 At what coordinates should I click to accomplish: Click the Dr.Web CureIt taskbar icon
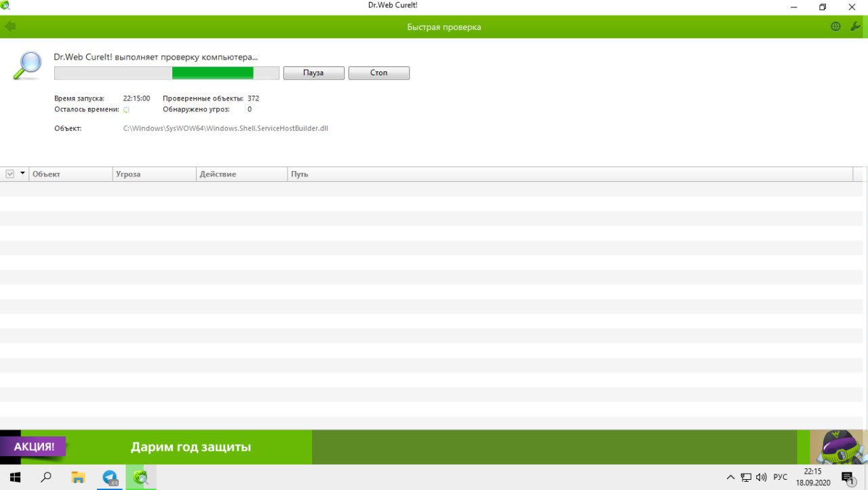[141, 477]
